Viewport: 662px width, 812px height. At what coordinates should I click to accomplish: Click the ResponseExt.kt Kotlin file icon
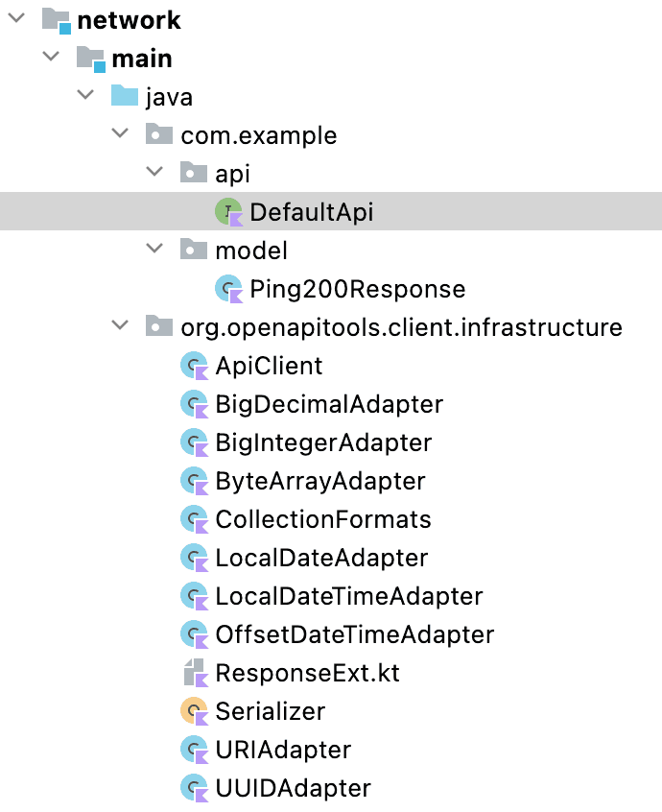coord(195,673)
